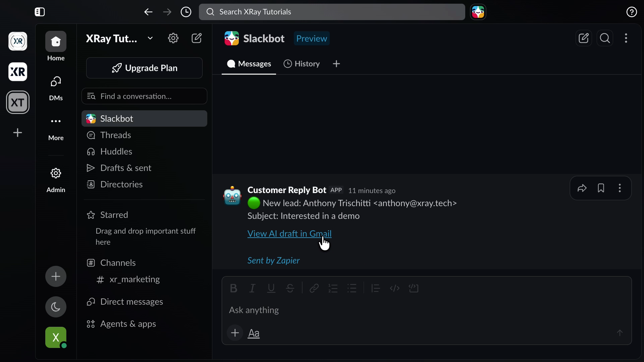This screenshot has height=362, width=644.
Task: Add a new workspace with plus
Action: (18, 133)
